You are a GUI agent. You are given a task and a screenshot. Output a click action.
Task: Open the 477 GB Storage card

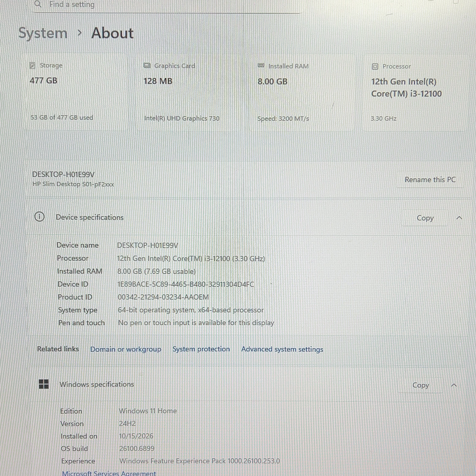[x=76, y=92]
